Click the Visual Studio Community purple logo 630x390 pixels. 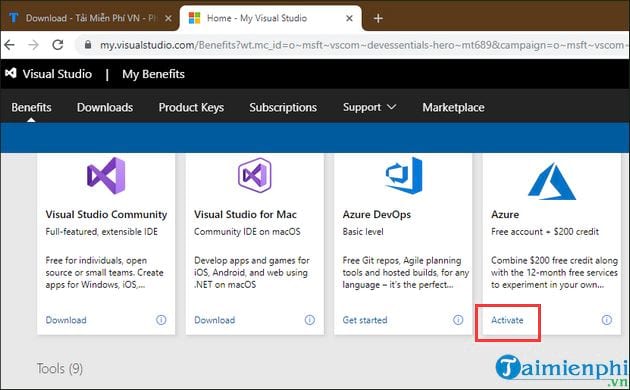pos(106,176)
